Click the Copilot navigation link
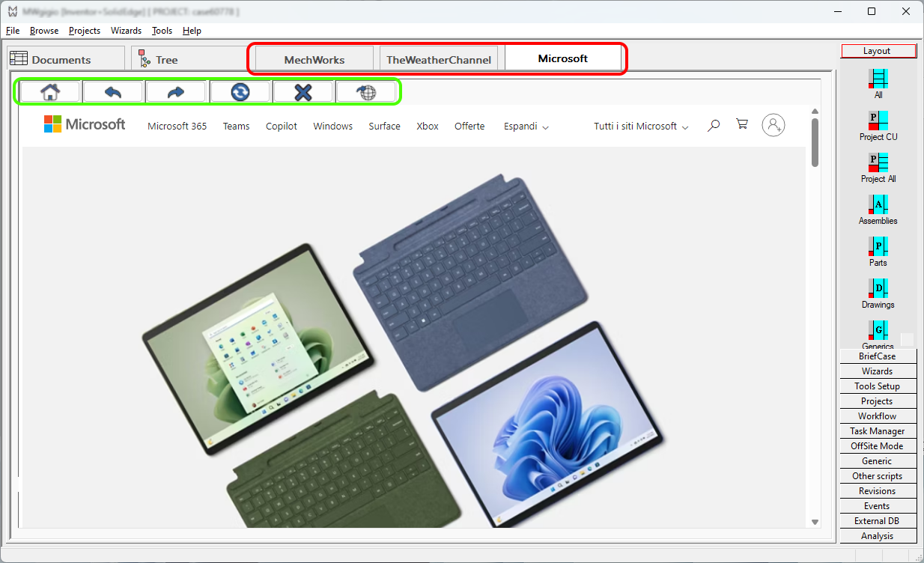Viewport: 924px width, 563px height. (x=282, y=127)
